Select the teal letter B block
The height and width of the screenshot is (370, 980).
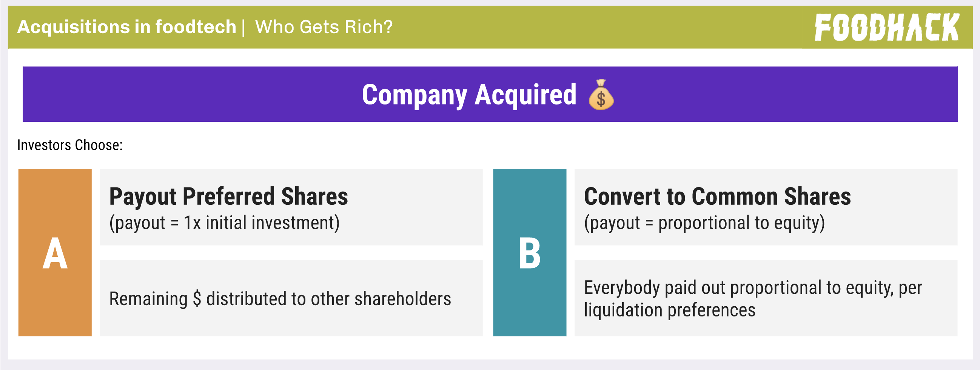pyautogui.click(x=530, y=252)
